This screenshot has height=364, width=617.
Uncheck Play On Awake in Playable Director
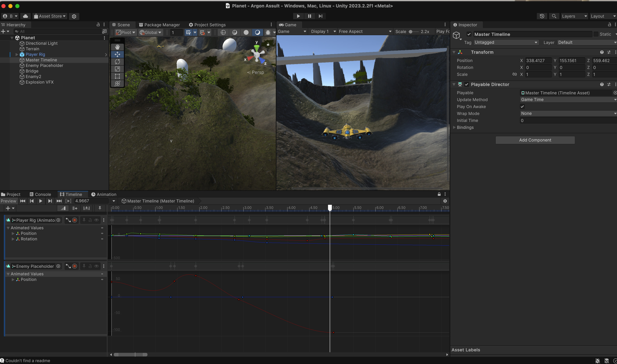tap(522, 106)
